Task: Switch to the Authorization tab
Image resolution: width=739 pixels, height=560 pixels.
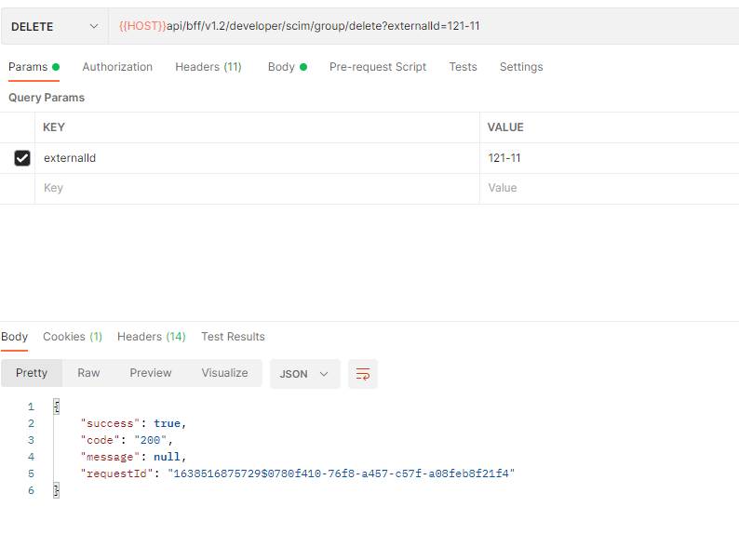Action: click(117, 67)
